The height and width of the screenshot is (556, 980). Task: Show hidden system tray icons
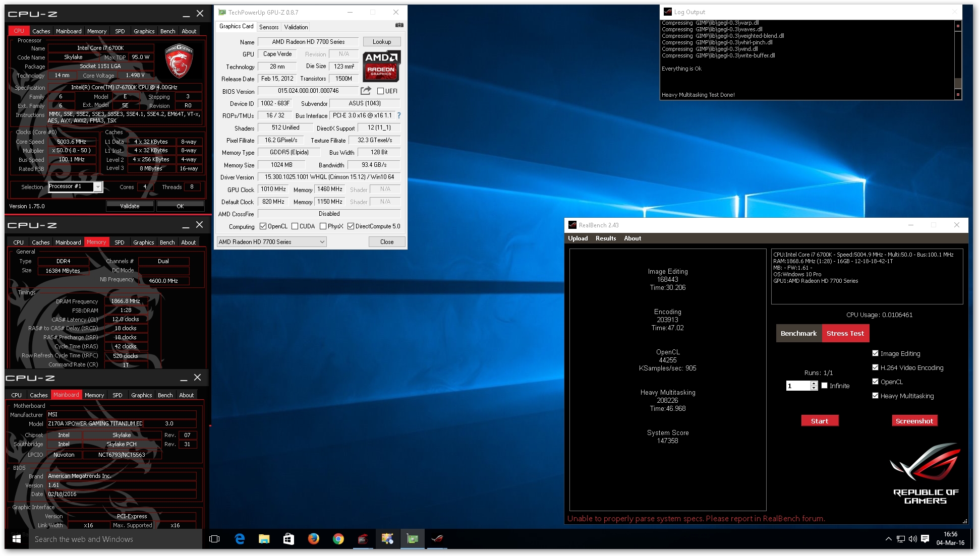[888, 539]
